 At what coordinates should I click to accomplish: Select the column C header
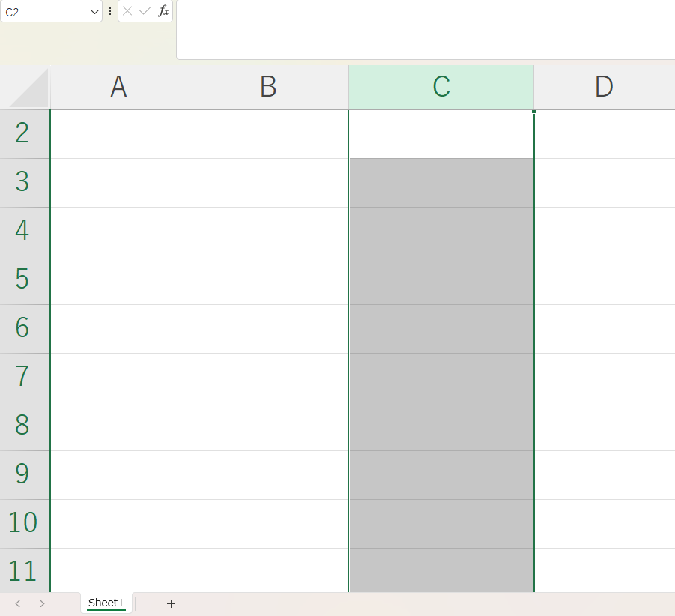pyautogui.click(x=441, y=88)
